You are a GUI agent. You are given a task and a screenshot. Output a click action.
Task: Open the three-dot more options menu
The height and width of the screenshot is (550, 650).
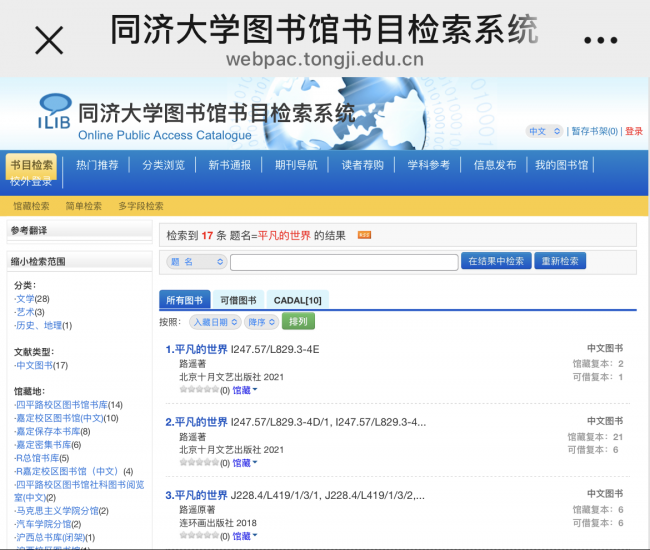click(x=601, y=40)
